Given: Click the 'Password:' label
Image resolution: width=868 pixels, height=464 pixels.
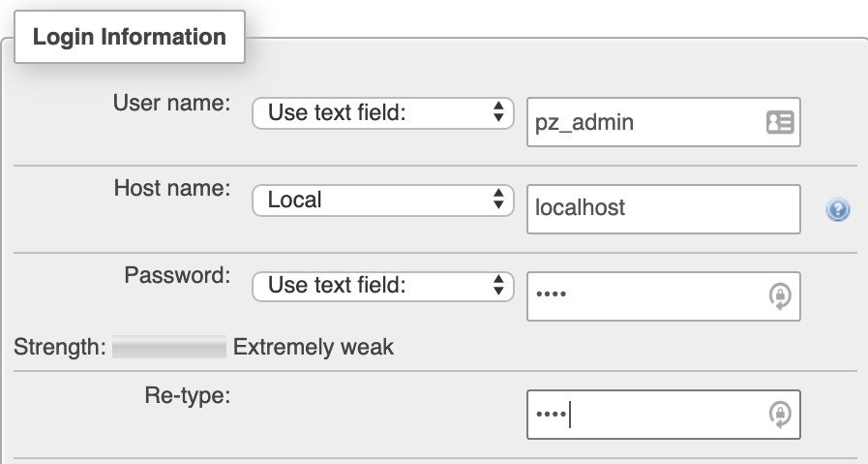Looking at the screenshot, I should 177,275.
